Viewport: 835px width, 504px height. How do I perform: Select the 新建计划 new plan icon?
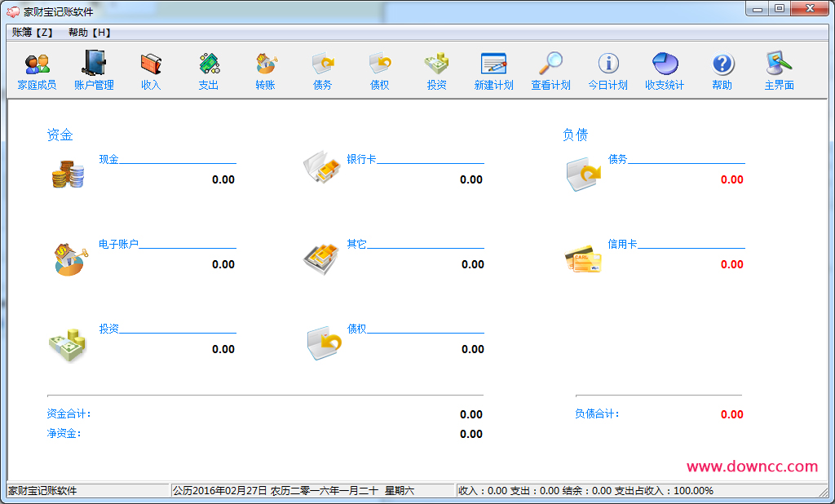point(493,70)
